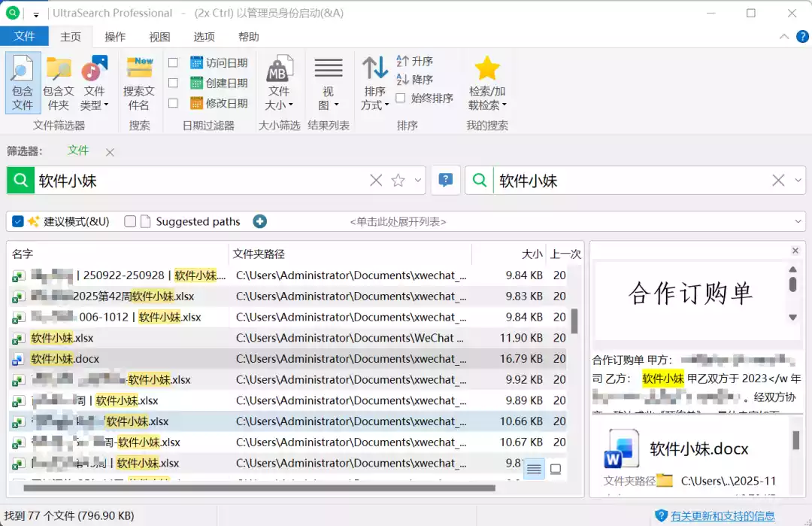Clear the left 软件小妹 search box
The height and width of the screenshot is (526, 812).
(x=376, y=181)
